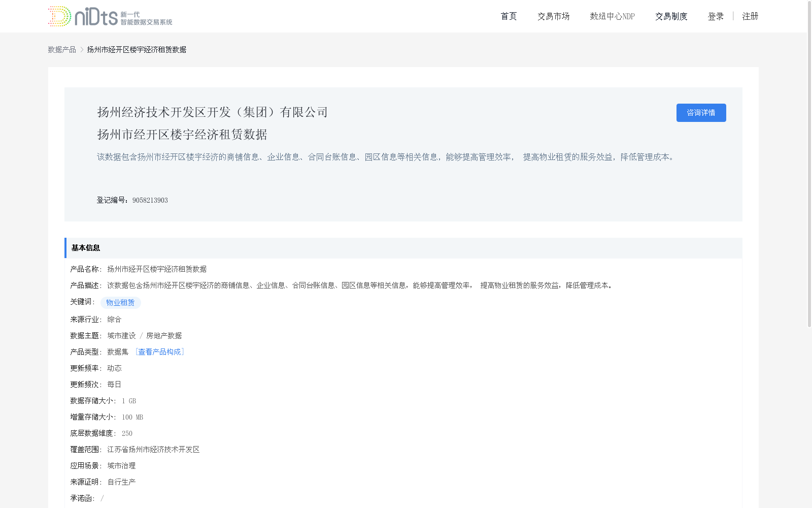Click the 更新频次 value 每日
This screenshot has height=508, width=812.
click(114, 384)
